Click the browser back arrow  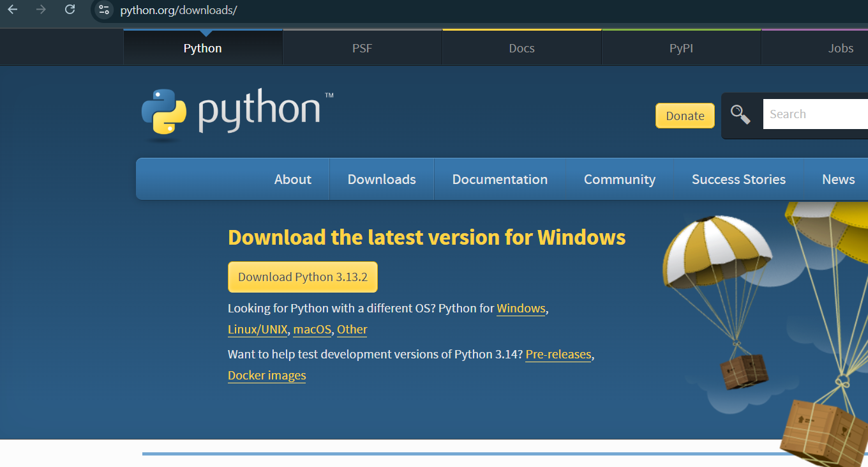[x=13, y=10]
